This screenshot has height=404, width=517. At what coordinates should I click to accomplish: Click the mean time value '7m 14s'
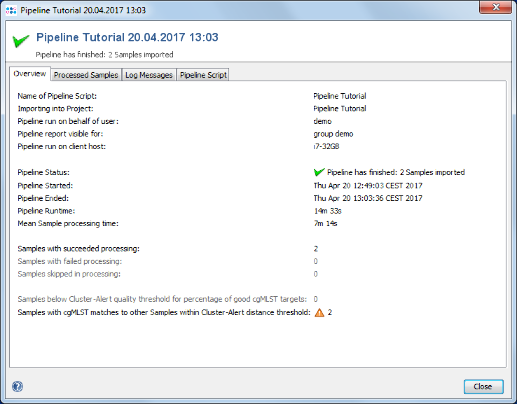click(x=326, y=223)
